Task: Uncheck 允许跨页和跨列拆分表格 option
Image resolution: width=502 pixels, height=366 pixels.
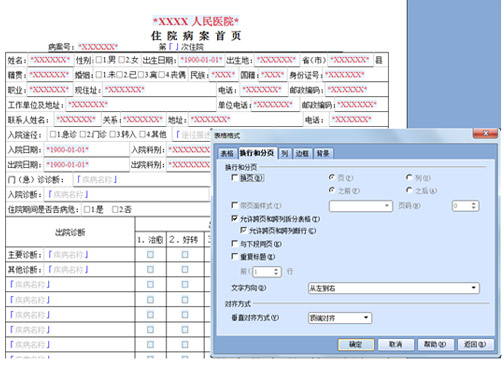Action: (235, 218)
